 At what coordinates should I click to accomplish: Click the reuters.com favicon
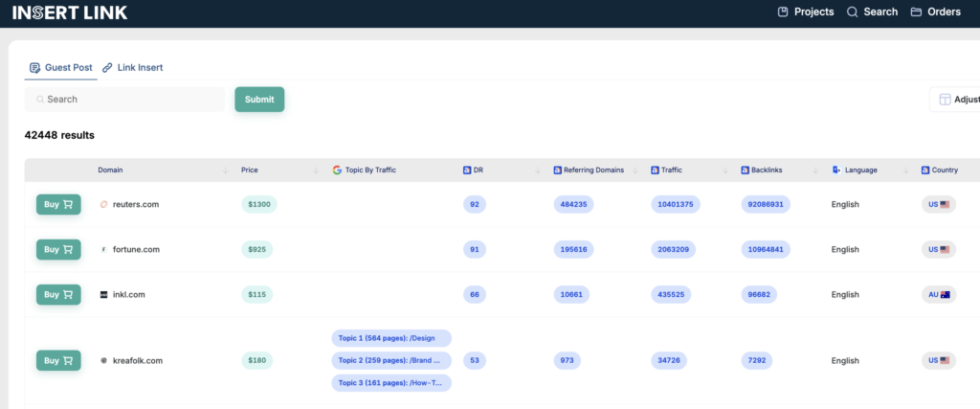click(103, 205)
